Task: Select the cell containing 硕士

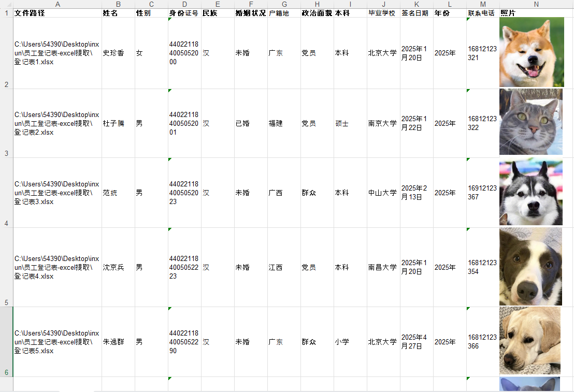Action: point(350,123)
